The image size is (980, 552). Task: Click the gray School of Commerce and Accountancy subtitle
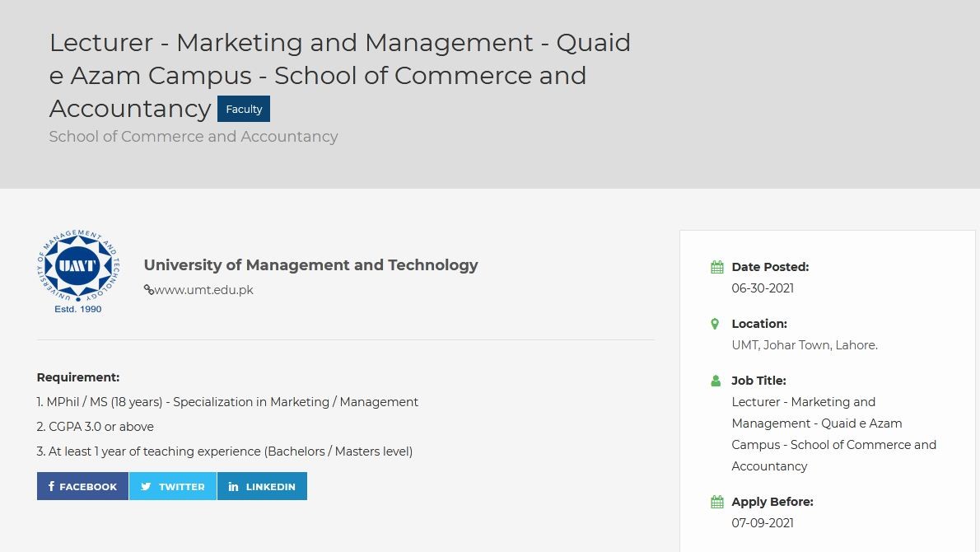coord(194,137)
